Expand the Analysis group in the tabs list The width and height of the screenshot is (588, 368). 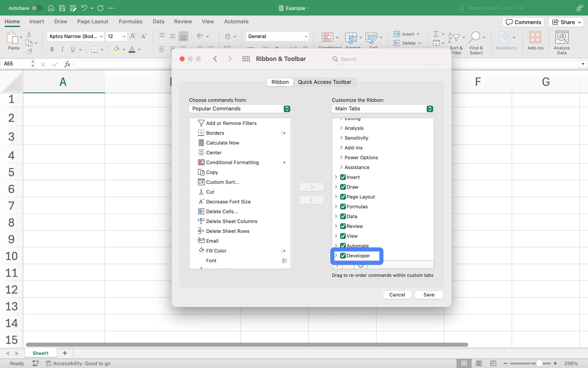[x=341, y=128]
